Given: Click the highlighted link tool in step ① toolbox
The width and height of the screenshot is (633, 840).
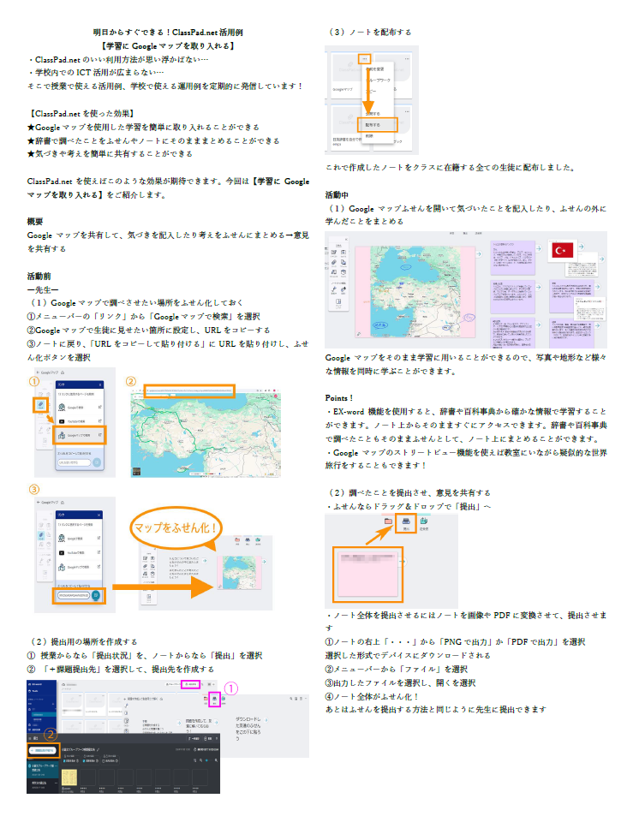Looking at the screenshot, I should click(40, 404).
